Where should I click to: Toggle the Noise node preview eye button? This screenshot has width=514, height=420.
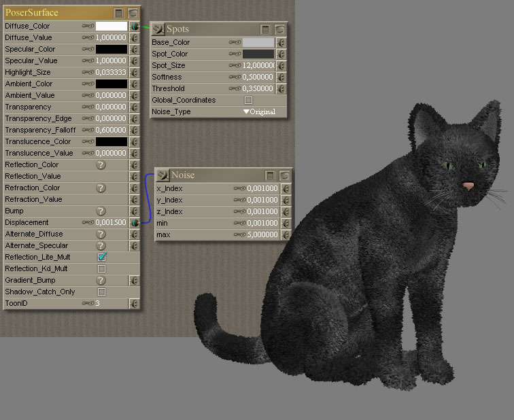point(284,176)
